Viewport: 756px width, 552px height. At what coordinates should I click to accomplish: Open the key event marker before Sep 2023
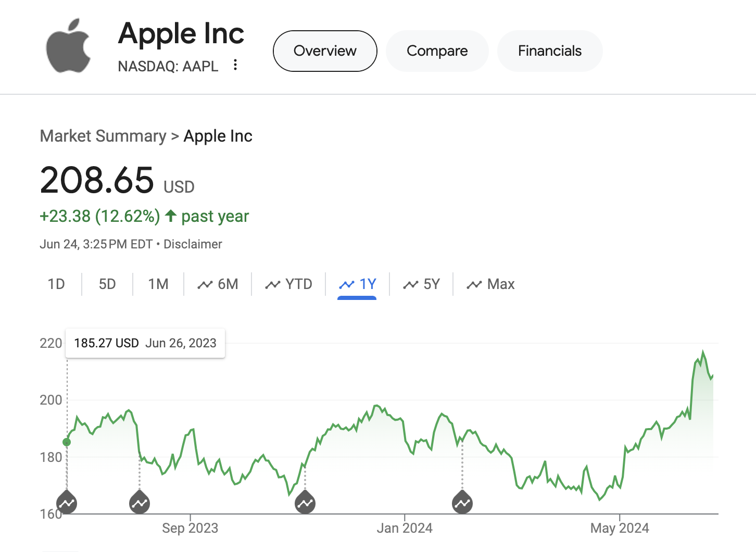(x=140, y=502)
